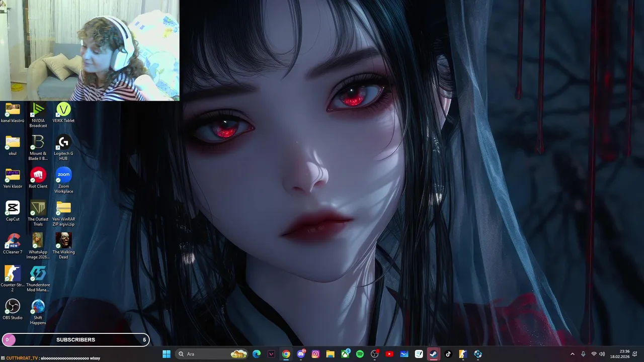Switch to Google Chrome in taskbar

tap(286, 354)
